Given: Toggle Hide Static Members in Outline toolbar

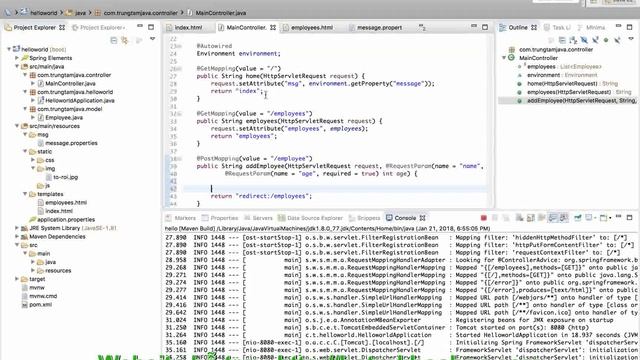Looking at the screenshot, I should click(x=595, y=40).
